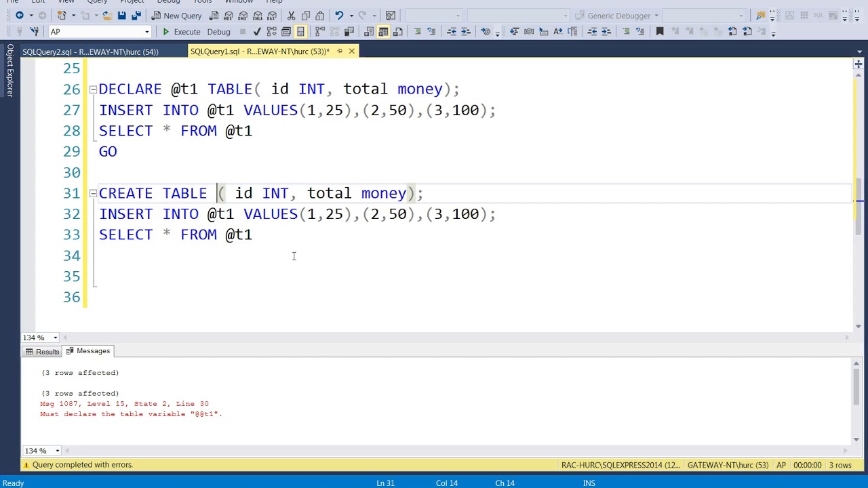Click the 'GATEWAY-NT\hurc (53)' status entry
The width and height of the screenshot is (868, 488).
(x=728, y=465)
